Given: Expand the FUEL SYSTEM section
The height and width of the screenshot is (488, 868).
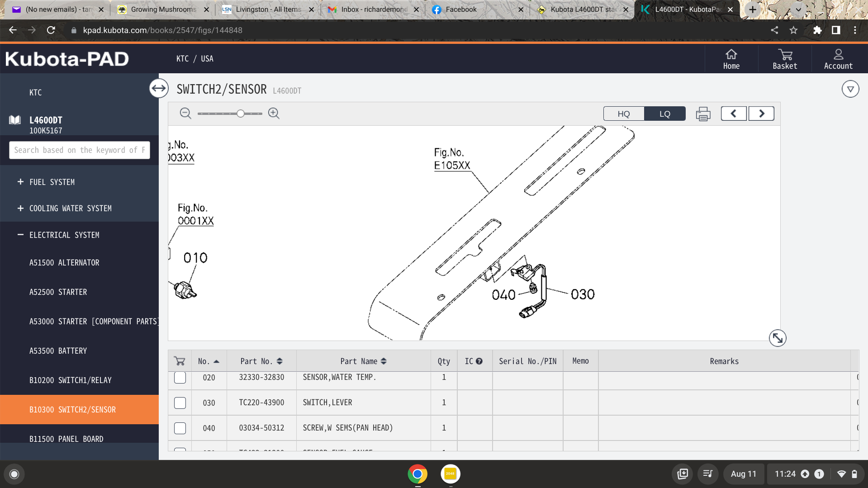Looking at the screenshot, I should point(20,182).
